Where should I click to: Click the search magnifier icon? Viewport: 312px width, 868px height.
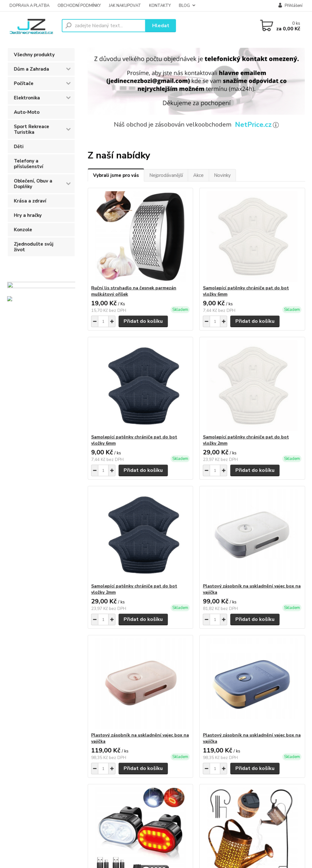click(69, 25)
